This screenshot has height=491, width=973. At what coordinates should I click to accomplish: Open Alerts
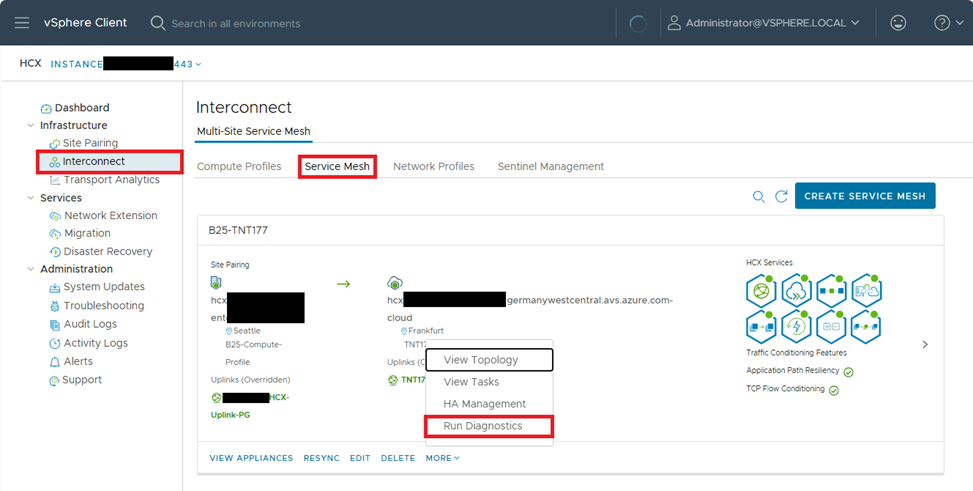(78, 361)
